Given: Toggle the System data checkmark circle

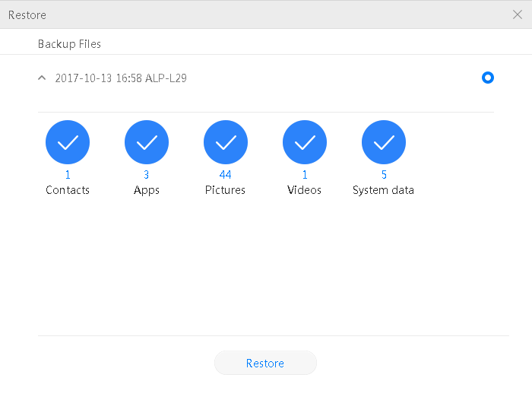Looking at the screenshot, I should [384, 142].
